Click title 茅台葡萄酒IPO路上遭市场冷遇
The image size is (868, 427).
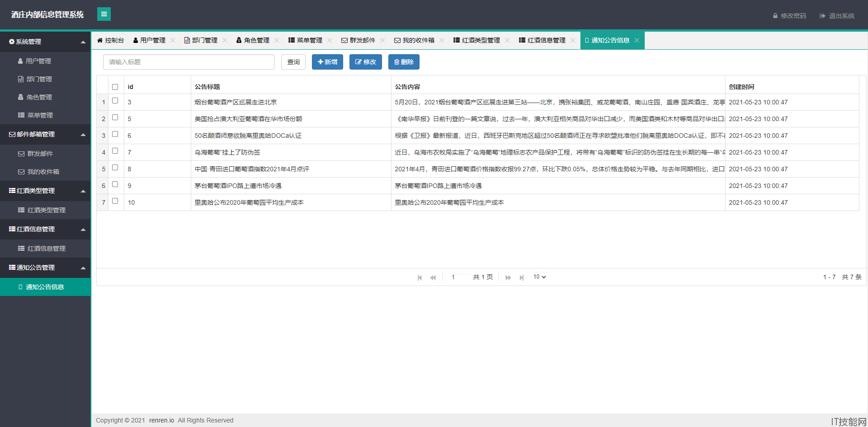[x=238, y=186]
